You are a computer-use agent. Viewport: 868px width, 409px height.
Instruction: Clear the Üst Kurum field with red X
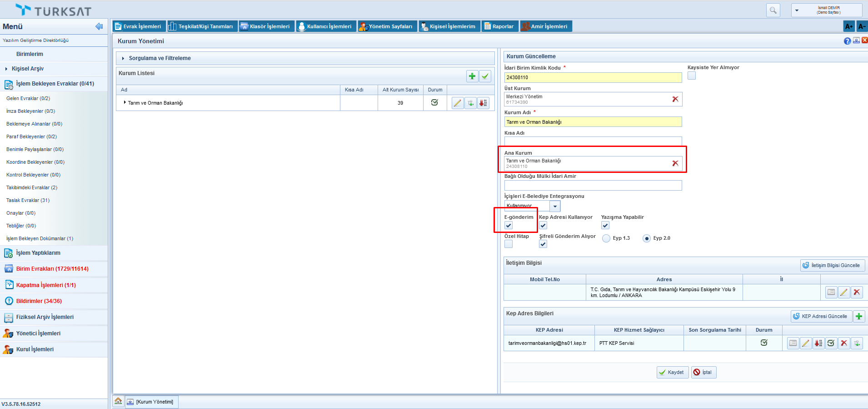click(x=675, y=99)
